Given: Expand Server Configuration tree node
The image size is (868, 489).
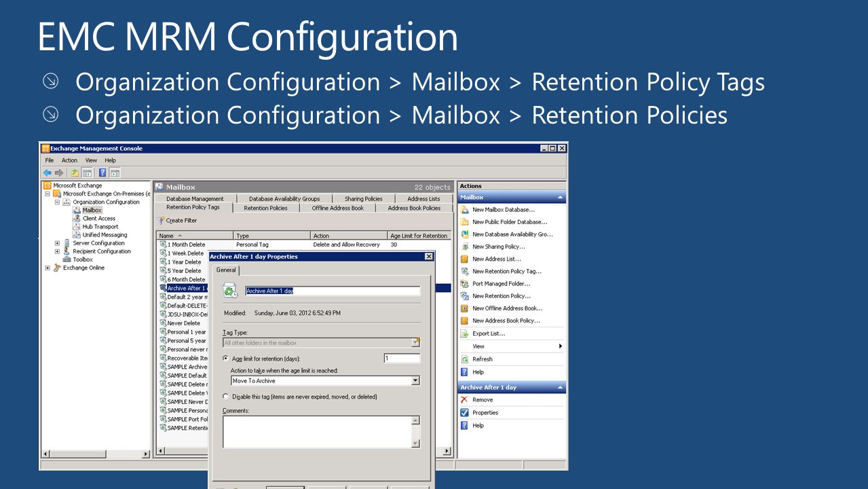Looking at the screenshot, I should [57, 243].
